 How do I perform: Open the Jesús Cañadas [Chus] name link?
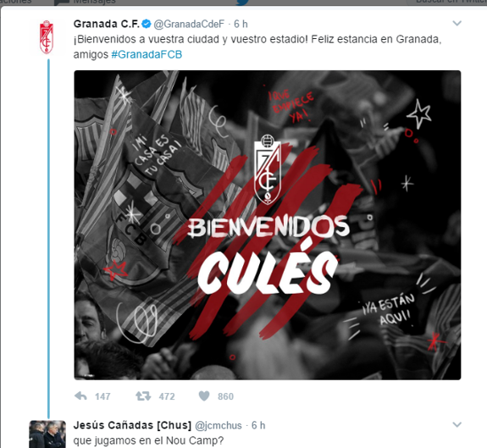pyautogui.click(x=132, y=425)
